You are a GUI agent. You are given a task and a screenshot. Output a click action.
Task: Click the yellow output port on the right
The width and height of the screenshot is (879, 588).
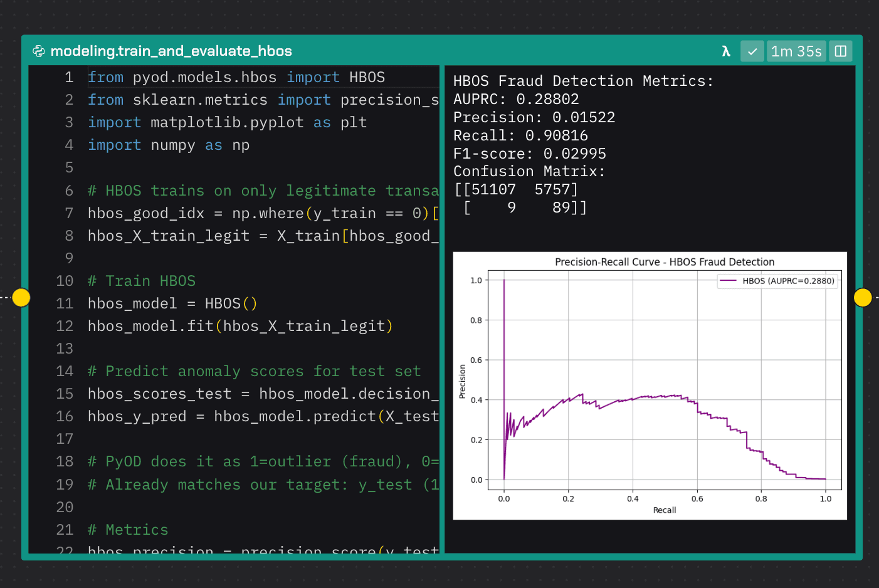[863, 297]
